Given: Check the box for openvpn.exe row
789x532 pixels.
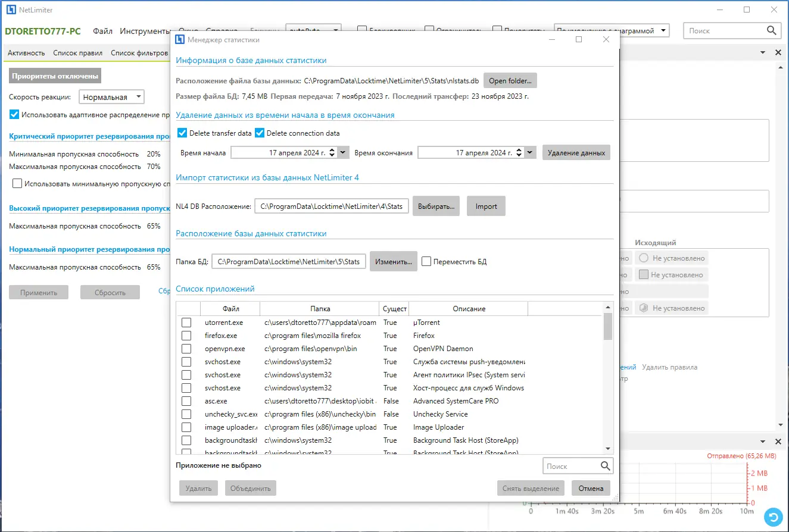Looking at the screenshot, I should click(x=186, y=349).
